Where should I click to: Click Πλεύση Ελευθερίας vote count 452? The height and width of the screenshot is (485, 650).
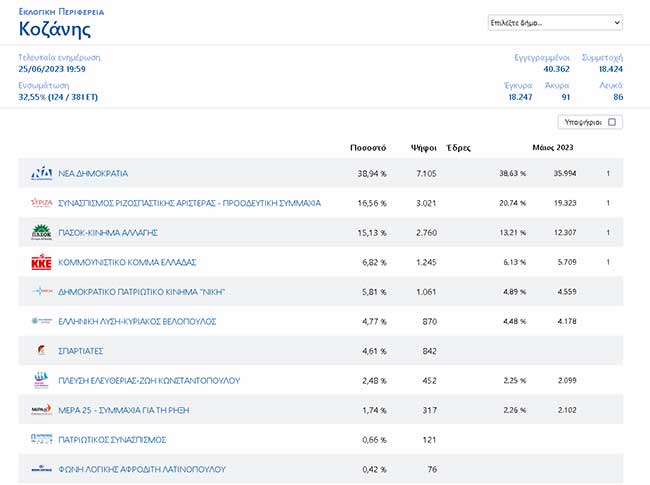tap(429, 381)
